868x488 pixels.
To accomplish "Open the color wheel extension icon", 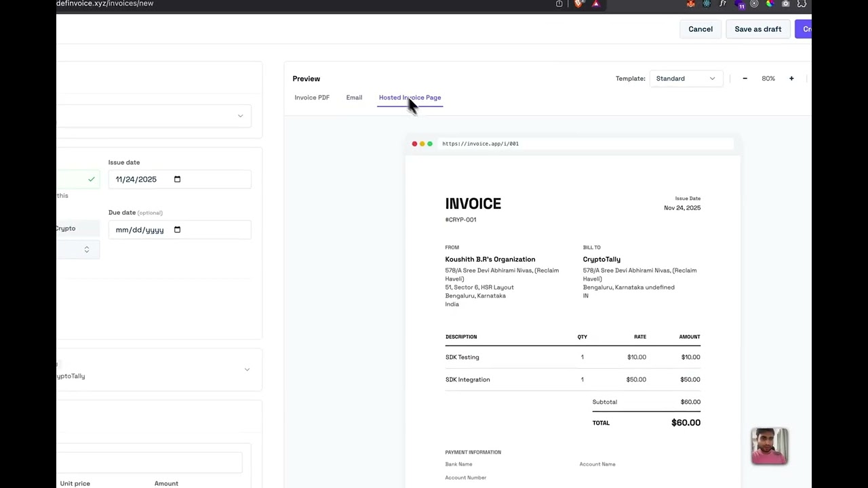I will [x=770, y=3].
